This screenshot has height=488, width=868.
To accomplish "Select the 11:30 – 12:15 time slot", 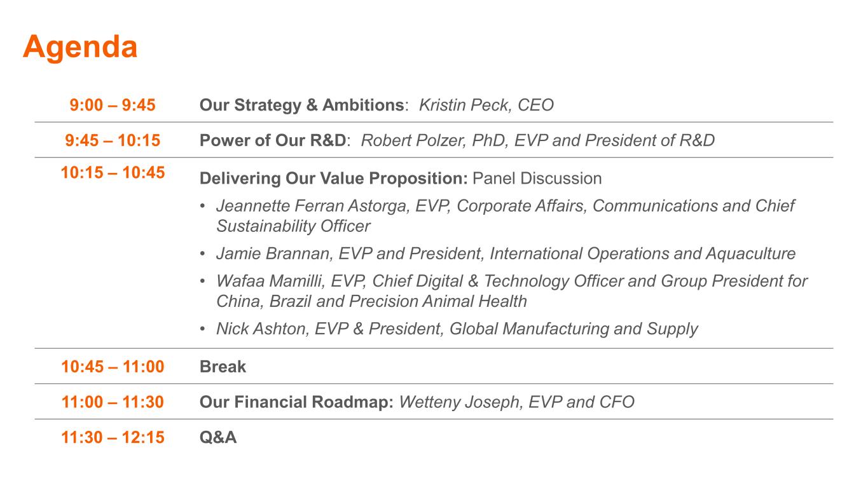I will coord(112,438).
